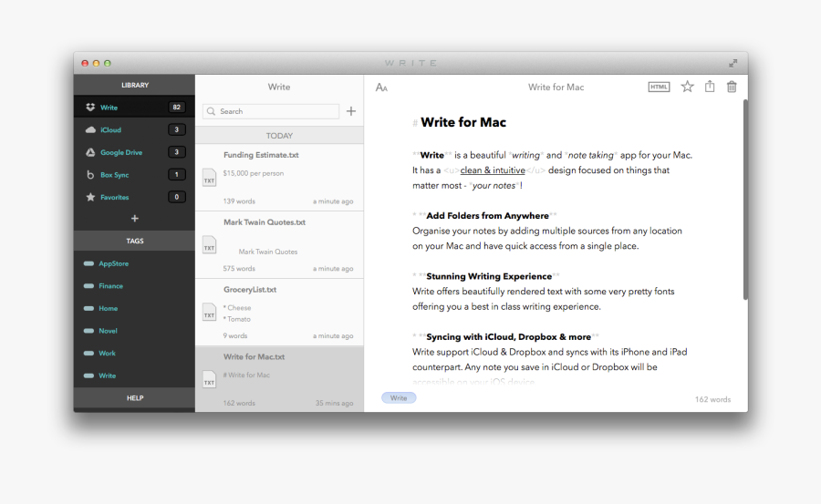The image size is (821, 504).
Task: Enter full screen mode
Action: pyautogui.click(x=733, y=63)
